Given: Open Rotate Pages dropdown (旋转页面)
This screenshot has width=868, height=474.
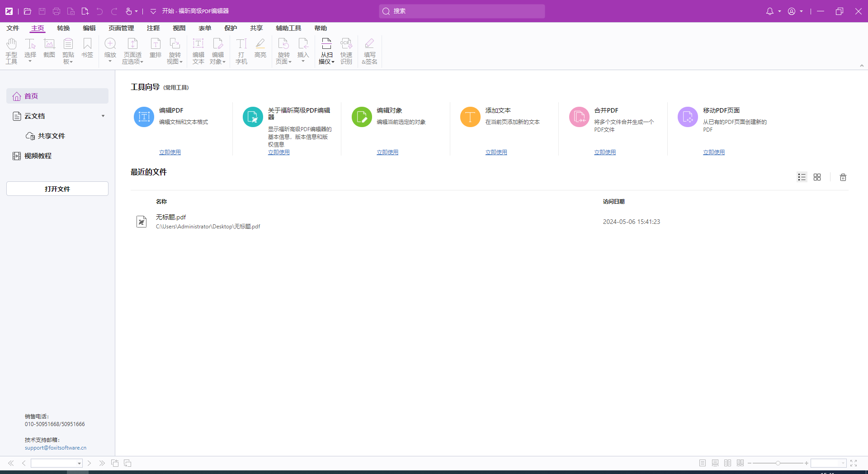Looking at the screenshot, I should (283, 51).
